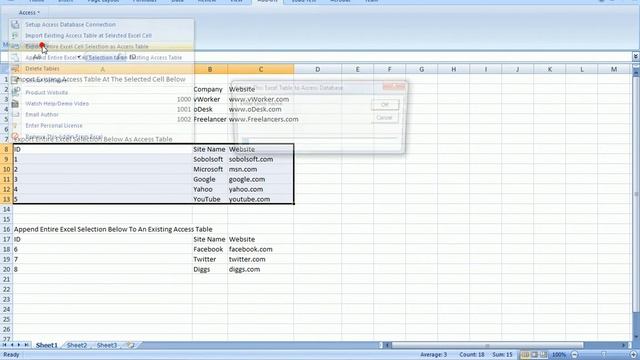Select row 20 header
640x360 pixels.
click(6, 269)
